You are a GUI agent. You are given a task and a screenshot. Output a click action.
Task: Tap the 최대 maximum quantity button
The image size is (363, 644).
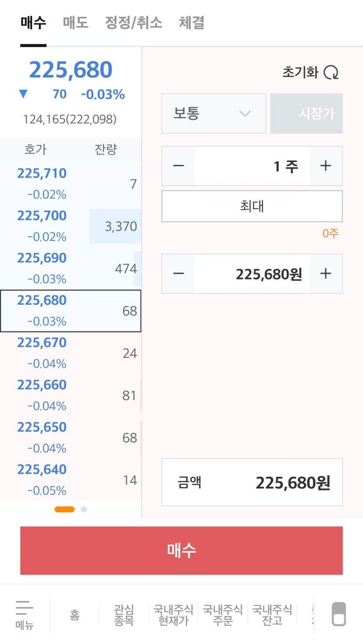pyautogui.click(x=252, y=206)
